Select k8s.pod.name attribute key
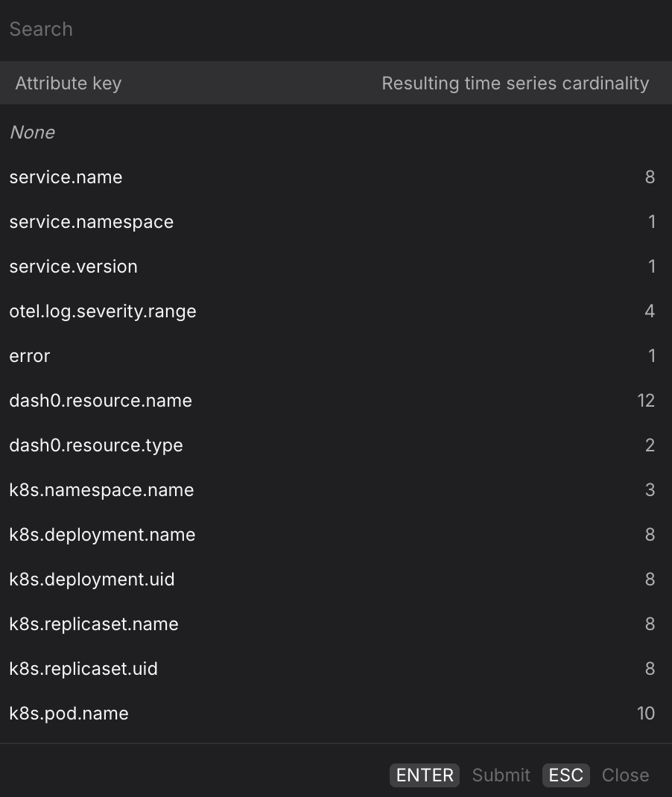The width and height of the screenshot is (672, 797). [69, 714]
